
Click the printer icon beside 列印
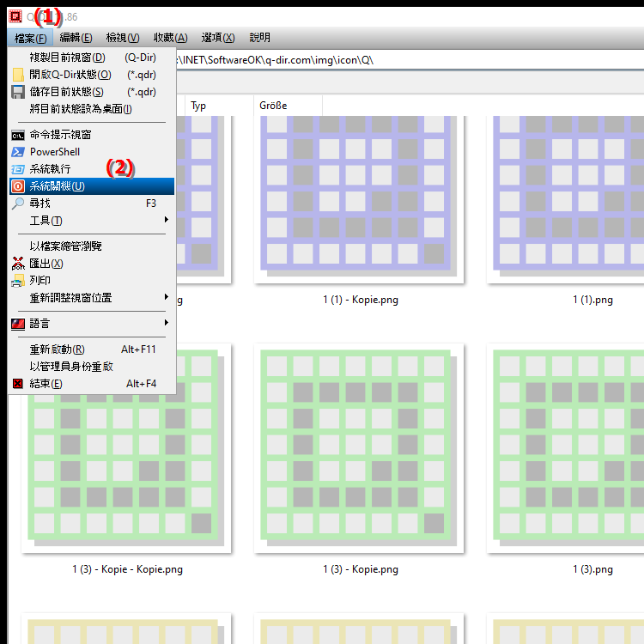point(18,281)
